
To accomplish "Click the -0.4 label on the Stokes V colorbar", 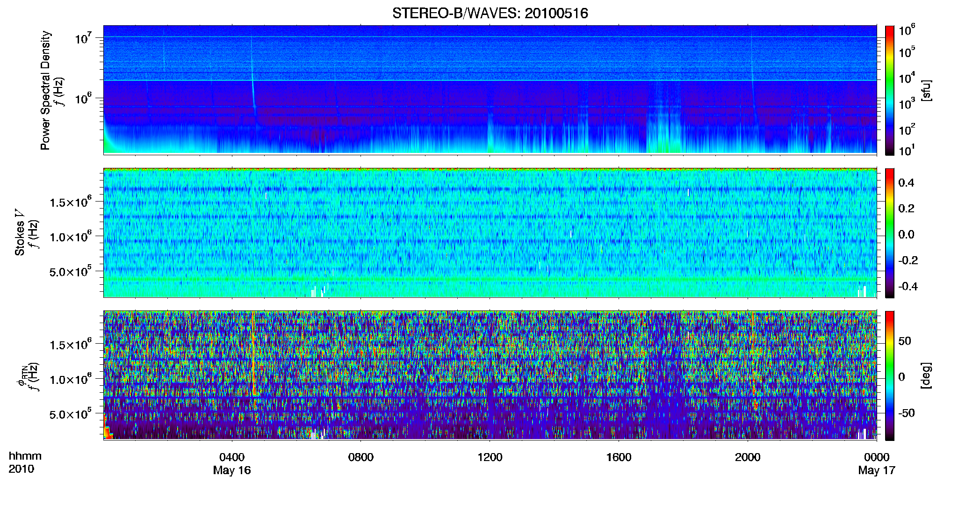I will pyautogui.click(x=908, y=286).
